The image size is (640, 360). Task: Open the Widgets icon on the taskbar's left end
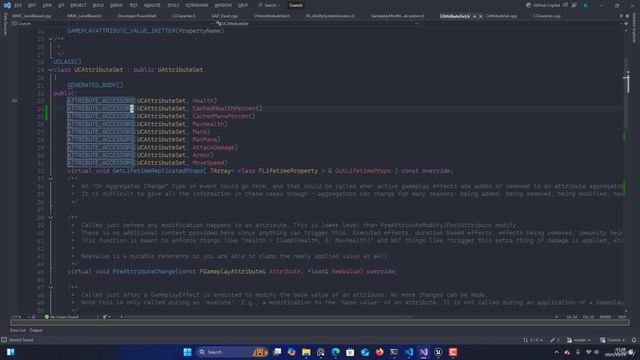[x=11, y=352]
